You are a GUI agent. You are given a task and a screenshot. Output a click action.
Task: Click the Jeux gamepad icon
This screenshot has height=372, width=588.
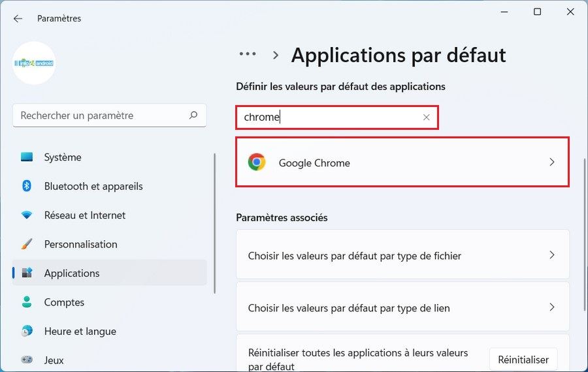point(27,360)
